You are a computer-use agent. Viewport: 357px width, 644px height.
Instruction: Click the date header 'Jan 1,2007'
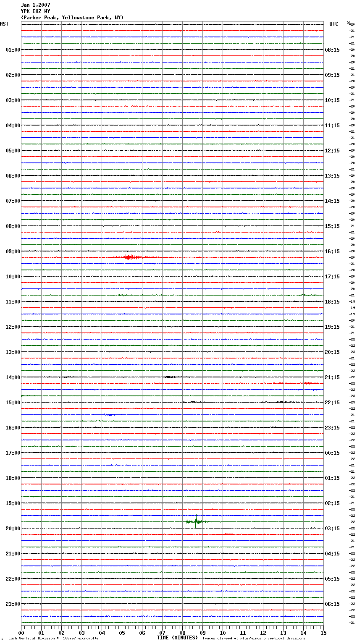(x=36, y=5)
